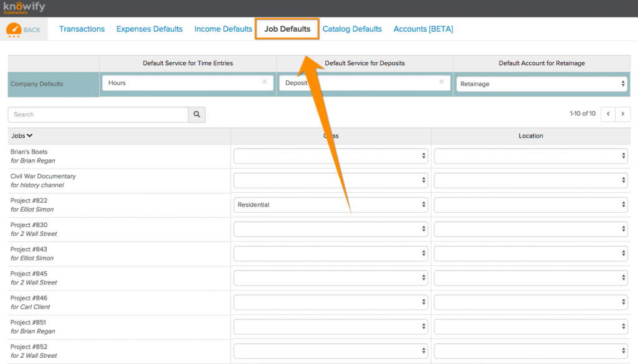The height and width of the screenshot is (364, 638).
Task: Toggle the Jobs column sort order
Action: (22, 135)
